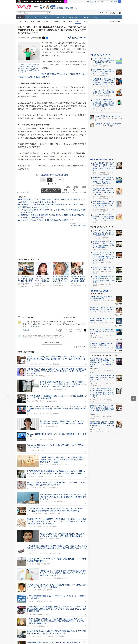Image resolution: width=138 pixels, height=644 pixels.
Task: Click the Yahoo! JAPAN News logo
Action: [28, 7]
